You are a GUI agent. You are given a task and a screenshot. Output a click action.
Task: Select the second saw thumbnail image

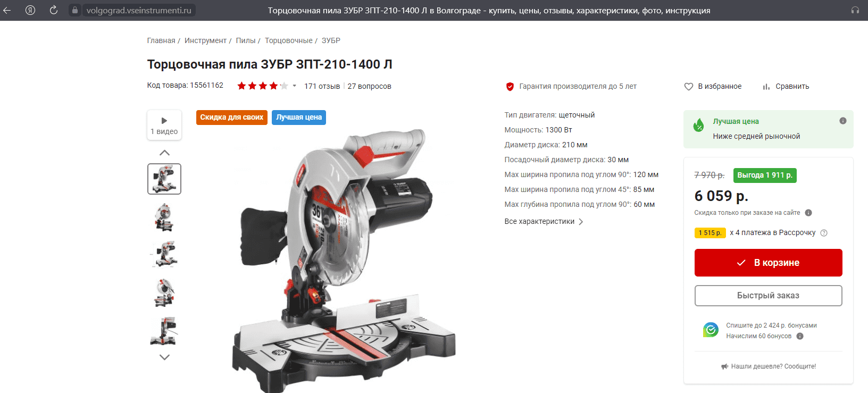tap(164, 217)
